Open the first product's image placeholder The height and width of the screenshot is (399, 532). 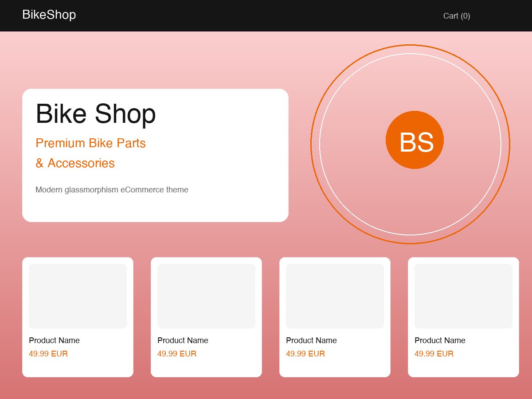click(78, 296)
